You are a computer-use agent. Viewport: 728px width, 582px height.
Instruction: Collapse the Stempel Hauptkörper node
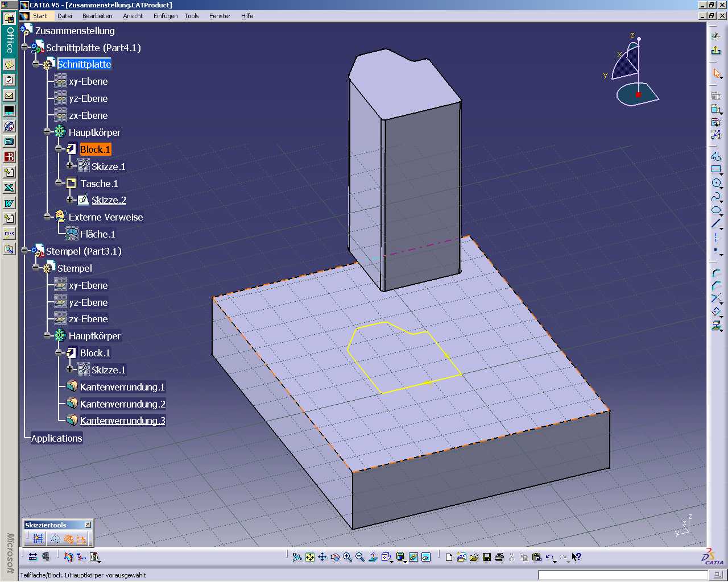point(47,335)
